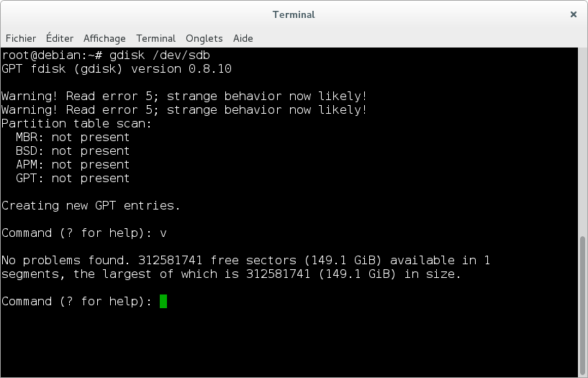Open the Terminal menu in menu bar
The width and height of the screenshot is (588, 378).
pyautogui.click(x=155, y=38)
